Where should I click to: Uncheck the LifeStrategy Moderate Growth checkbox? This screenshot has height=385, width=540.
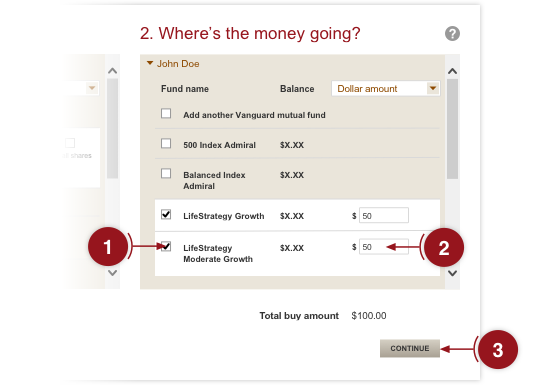click(166, 247)
